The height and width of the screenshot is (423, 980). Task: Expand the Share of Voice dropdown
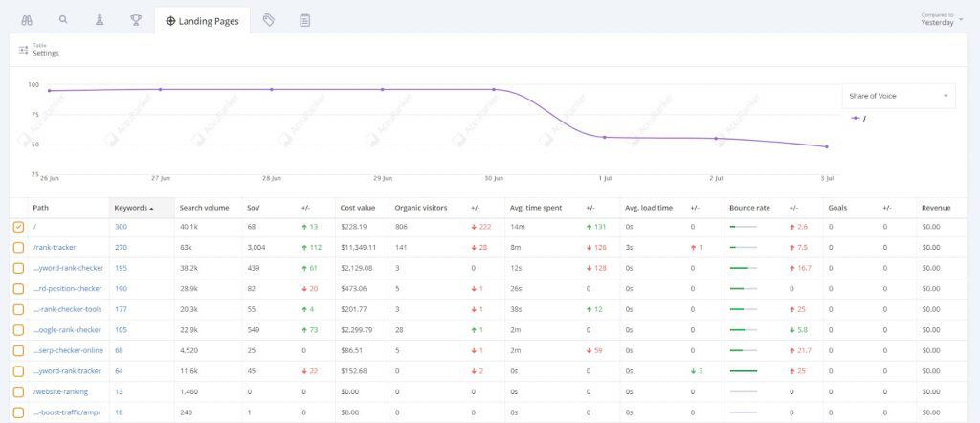click(x=898, y=96)
